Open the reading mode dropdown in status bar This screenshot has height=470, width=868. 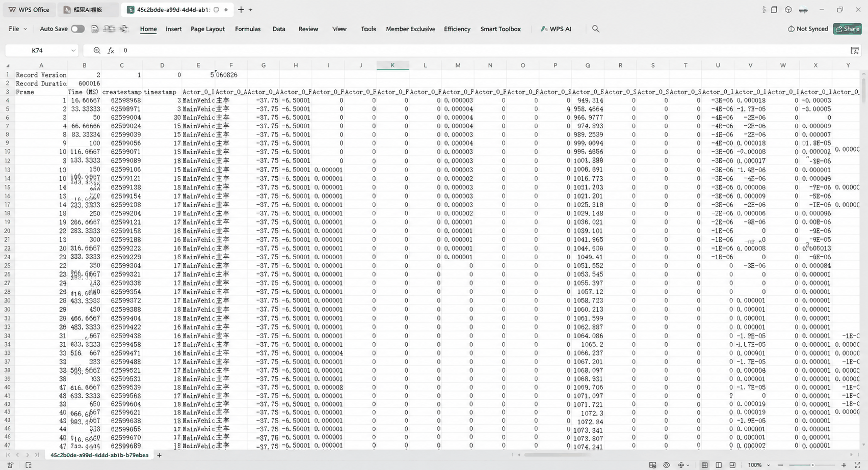[x=689, y=465]
